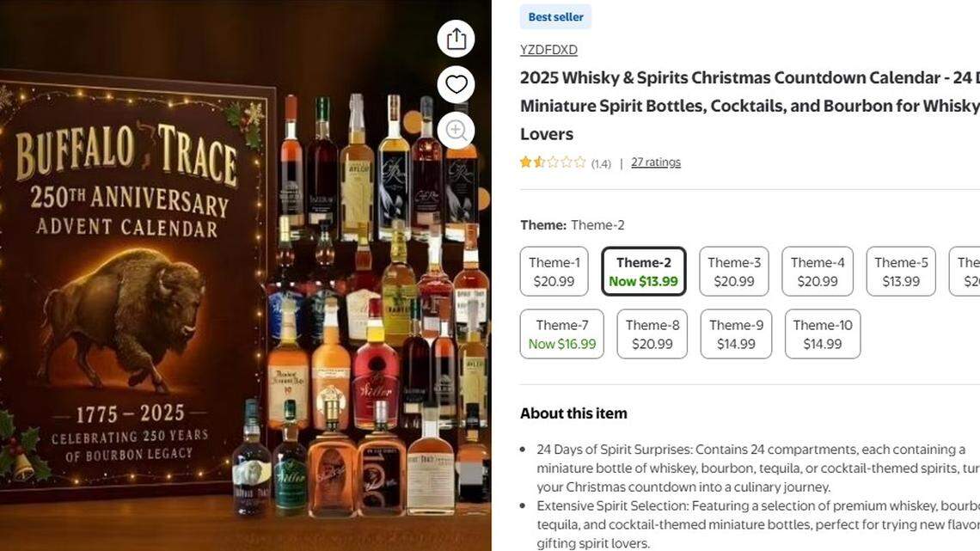Screen dimensions: 980x551
Task: Reselect the highlighted Theme-2 option
Action: click(644, 271)
